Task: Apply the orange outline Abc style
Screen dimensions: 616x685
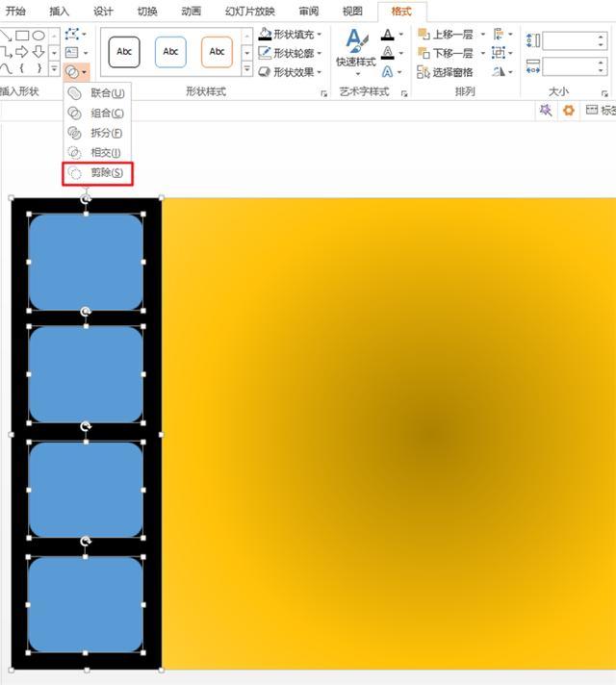Action: (217, 52)
